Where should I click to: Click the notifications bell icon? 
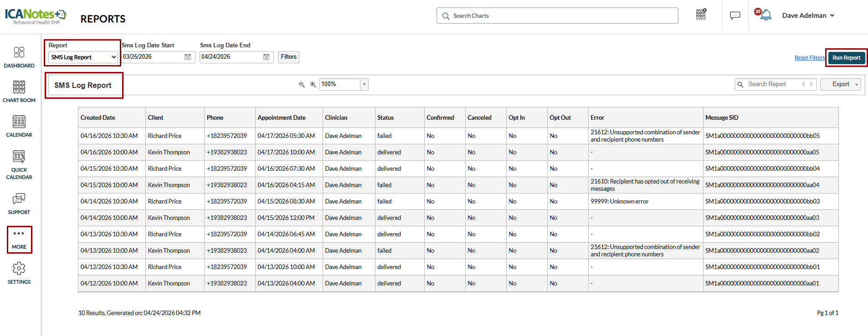point(766,15)
